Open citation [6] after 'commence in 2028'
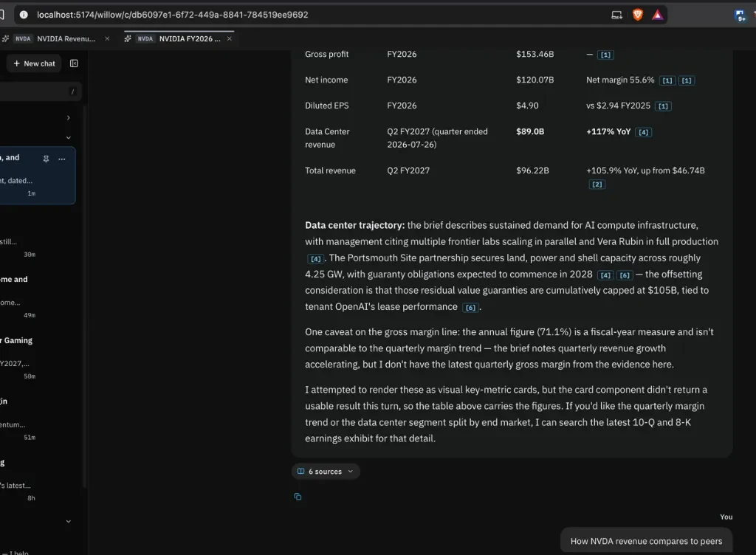This screenshot has height=555, width=756. pos(625,275)
